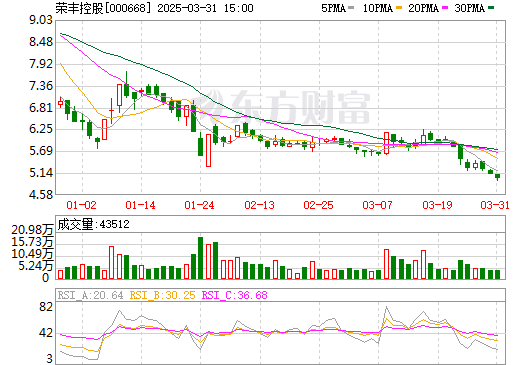Click the 9.03 price axis label
This screenshot has height=365, width=520.
41,20
